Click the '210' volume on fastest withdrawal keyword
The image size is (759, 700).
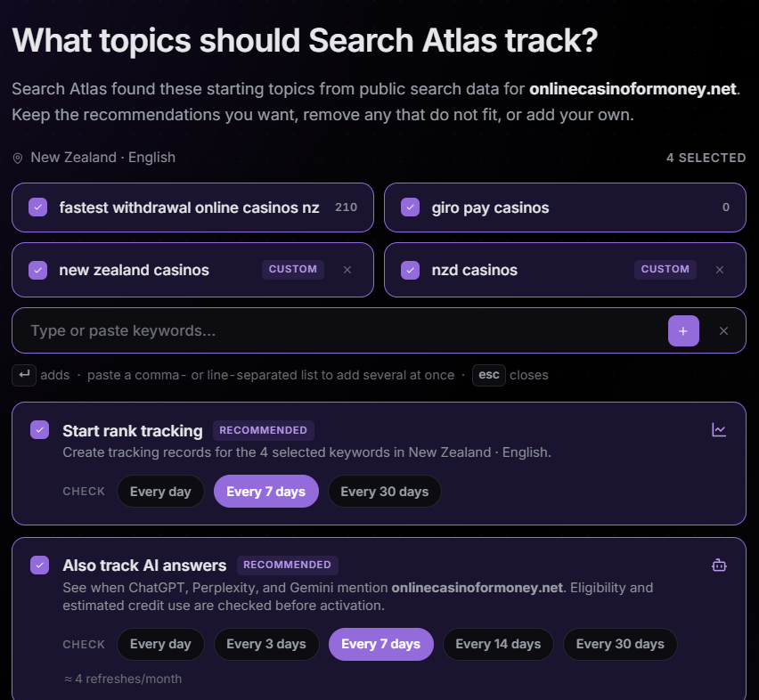347,207
